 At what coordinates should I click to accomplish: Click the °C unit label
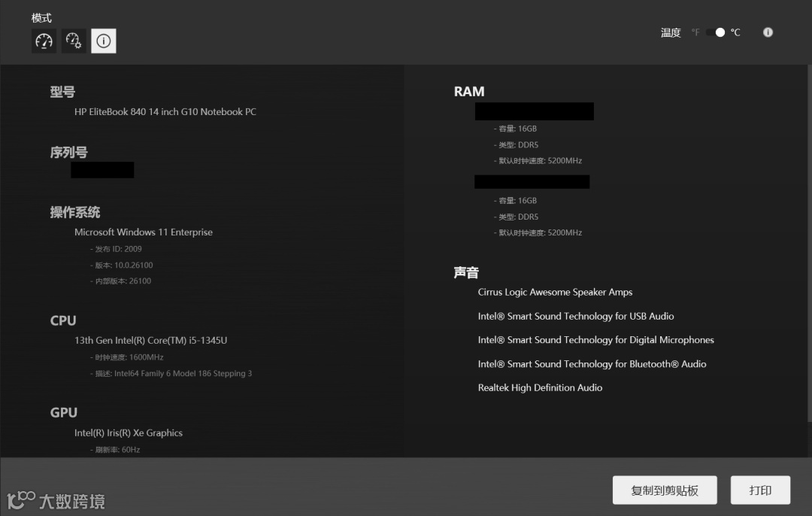735,32
